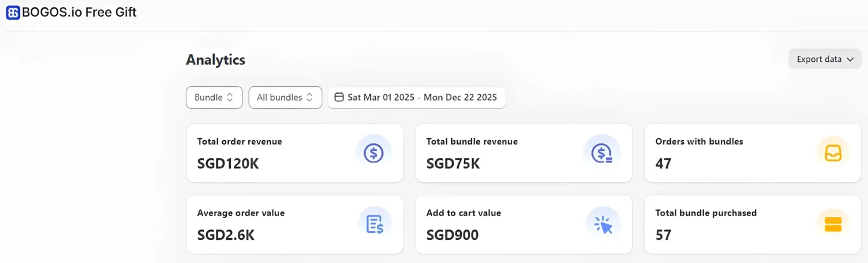
Task: Click the SGD75K value
Action: pos(453,164)
